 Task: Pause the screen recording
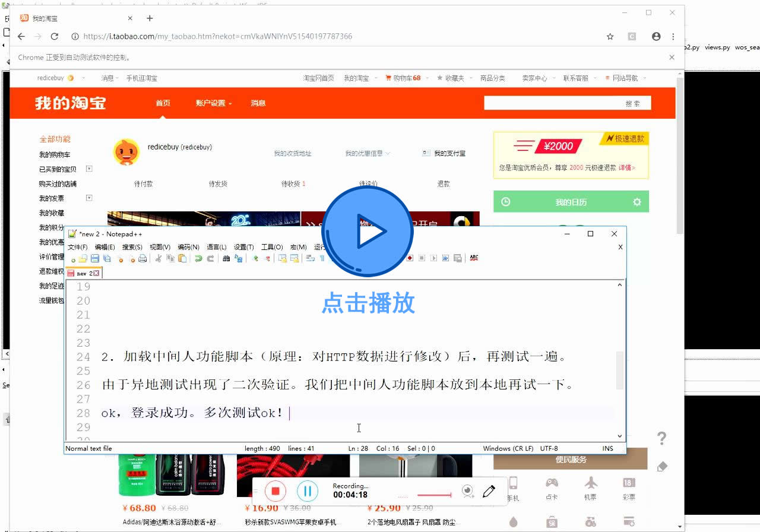coord(307,491)
